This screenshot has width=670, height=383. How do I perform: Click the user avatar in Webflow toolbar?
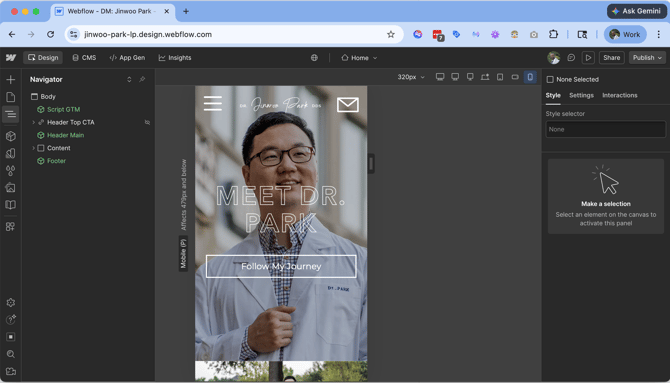point(554,58)
